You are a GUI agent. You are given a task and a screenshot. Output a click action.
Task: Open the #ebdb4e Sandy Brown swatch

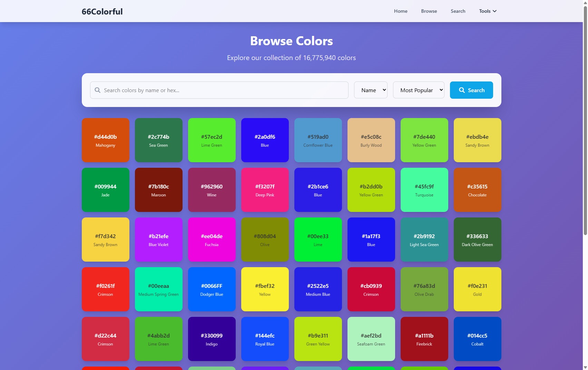(x=478, y=140)
